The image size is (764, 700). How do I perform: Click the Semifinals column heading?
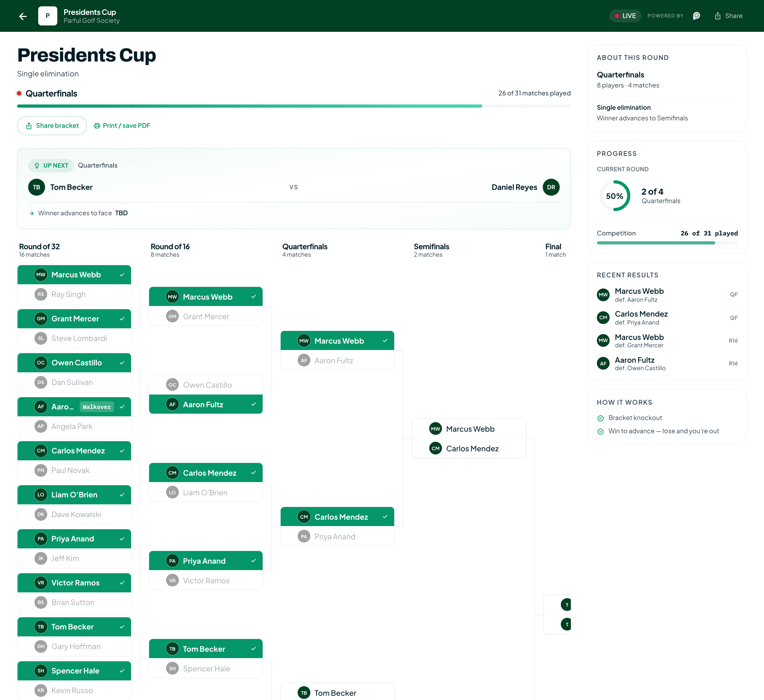431,247
